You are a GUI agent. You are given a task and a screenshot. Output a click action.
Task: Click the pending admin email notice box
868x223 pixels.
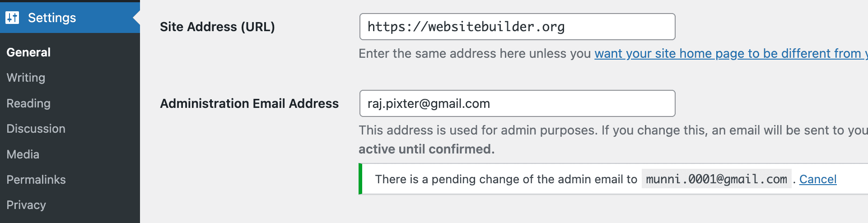613,179
